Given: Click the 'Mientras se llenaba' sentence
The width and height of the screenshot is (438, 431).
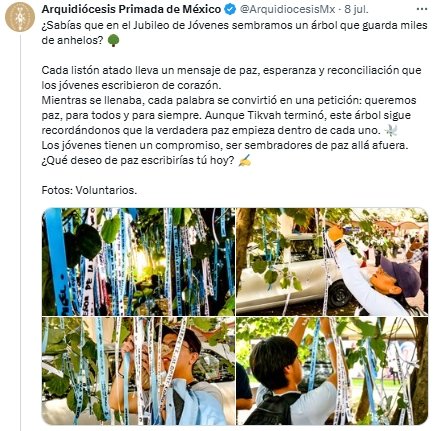Looking at the screenshot, I should 229,115.
